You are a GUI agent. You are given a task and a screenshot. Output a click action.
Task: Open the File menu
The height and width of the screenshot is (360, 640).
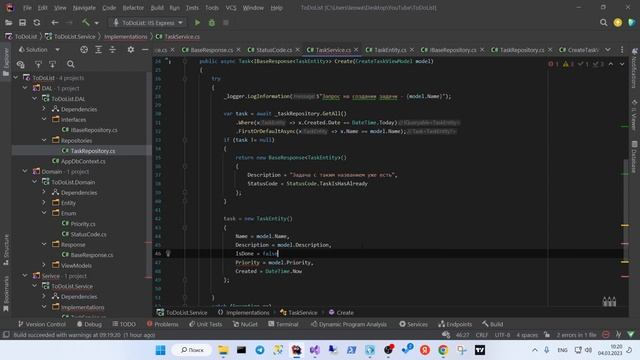(x=27, y=8)
